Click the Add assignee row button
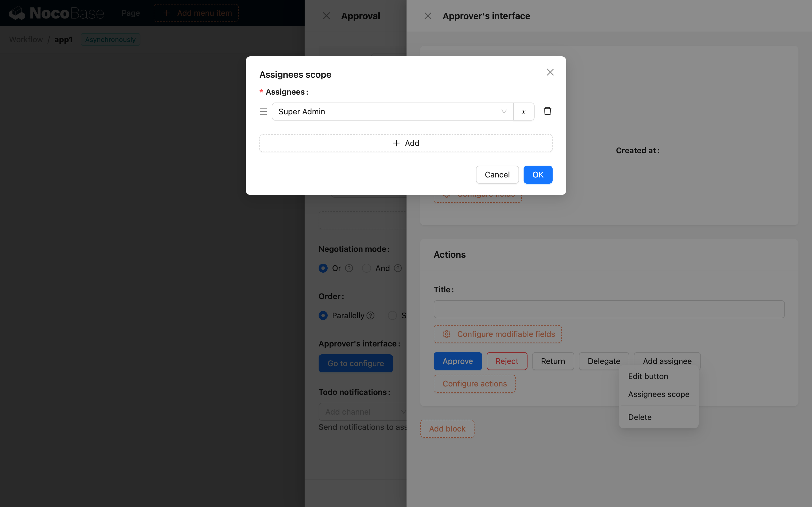The image size is (812, 507). point(406,143)
